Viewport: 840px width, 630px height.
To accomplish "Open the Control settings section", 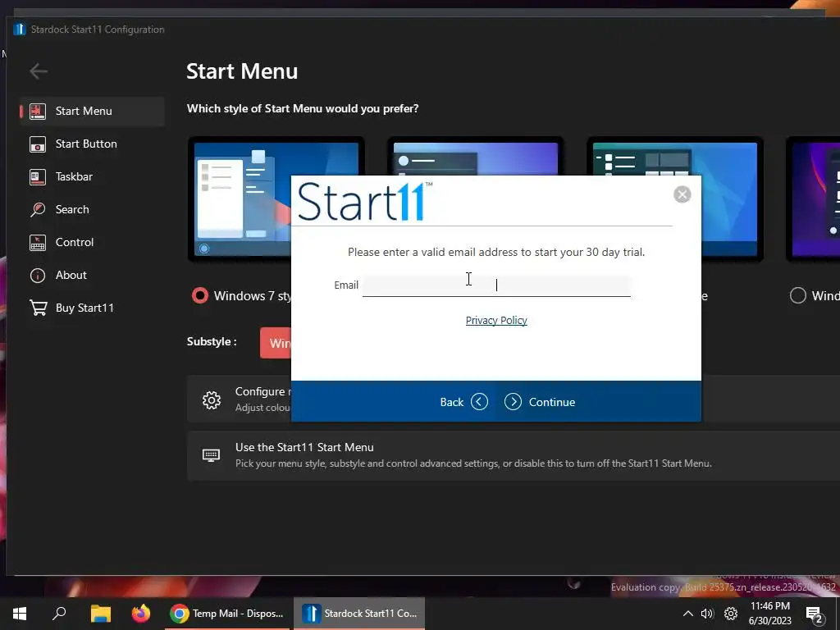I will tap(92, 242).
